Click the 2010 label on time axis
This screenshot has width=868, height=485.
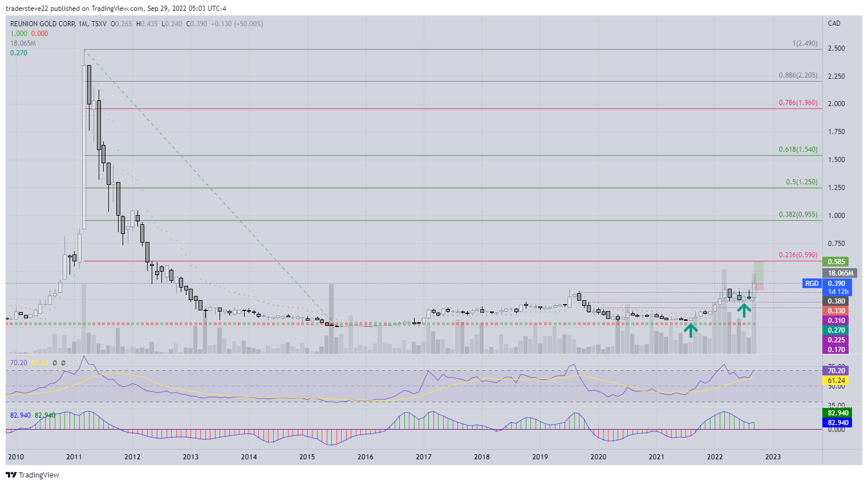click(x=16, y=457)
